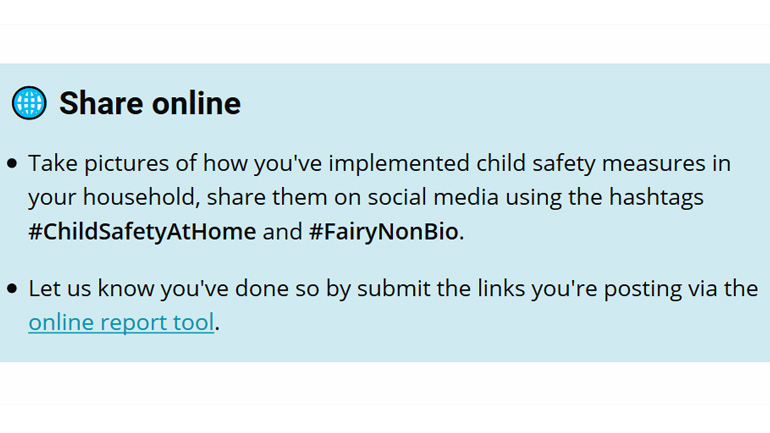Click the second bullet point marker
The width and height of the screenshot is (770, 433).
coord(12,289)
